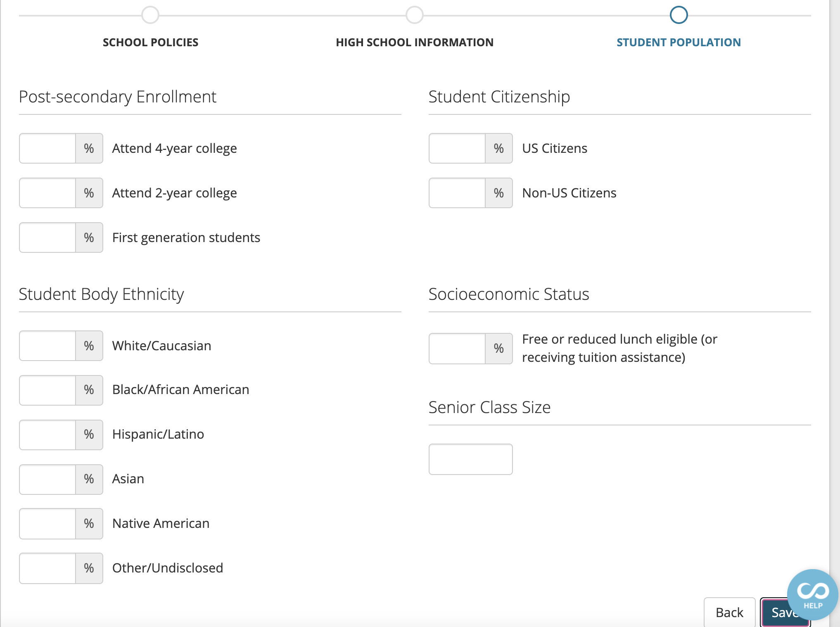Click the Non-US Citizens label
840x627 pixels.
(569, 193)
